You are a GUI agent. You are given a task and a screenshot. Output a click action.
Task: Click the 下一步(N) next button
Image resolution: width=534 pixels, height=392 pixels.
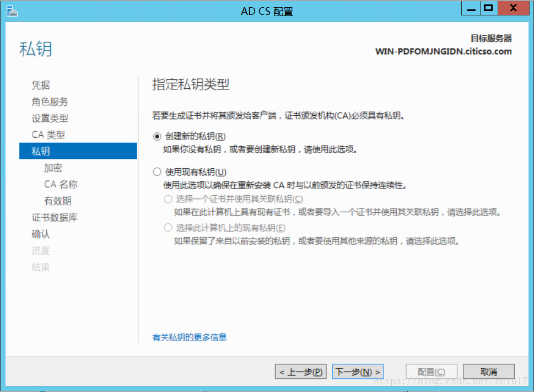click(358, 372)
